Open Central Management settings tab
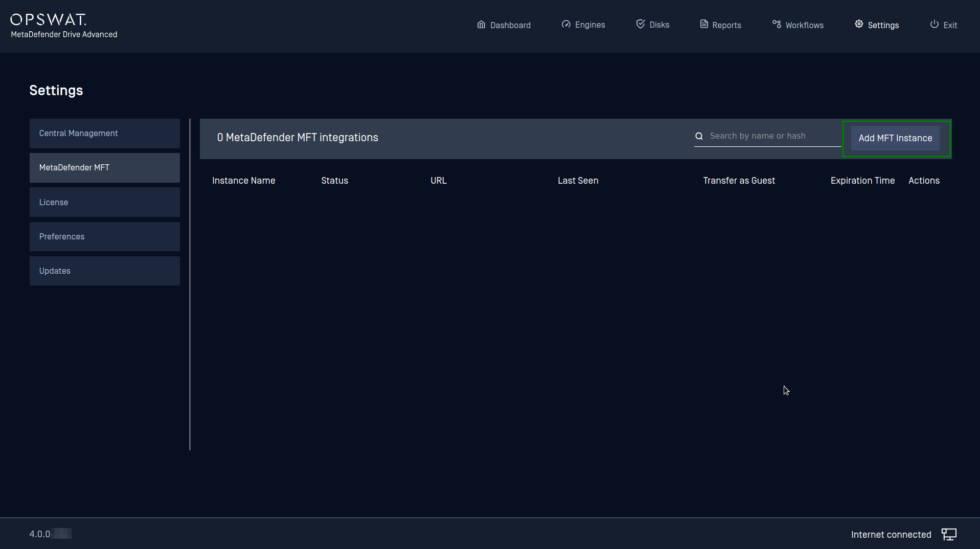 coord(105,134)
